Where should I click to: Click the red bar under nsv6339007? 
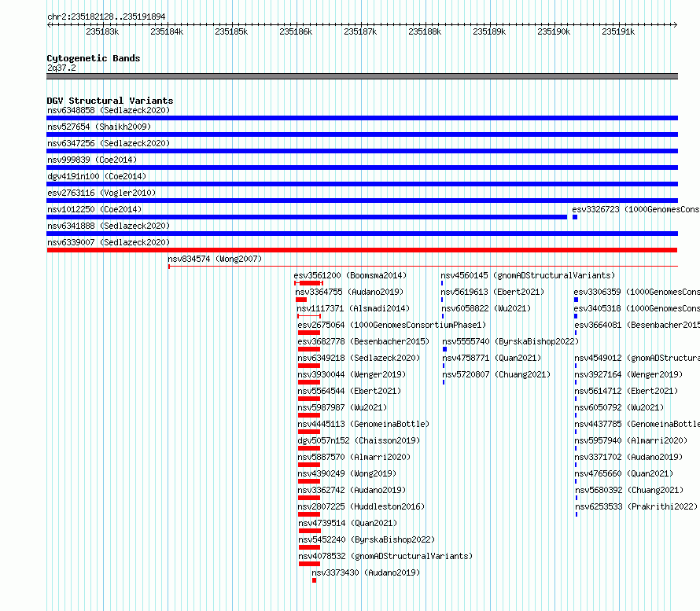point(362,250)
